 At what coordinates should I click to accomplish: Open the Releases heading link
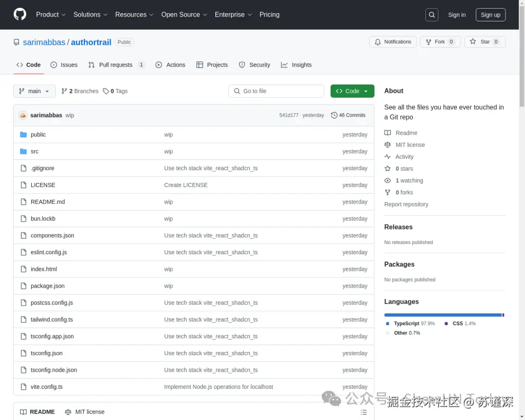[399, 227]
